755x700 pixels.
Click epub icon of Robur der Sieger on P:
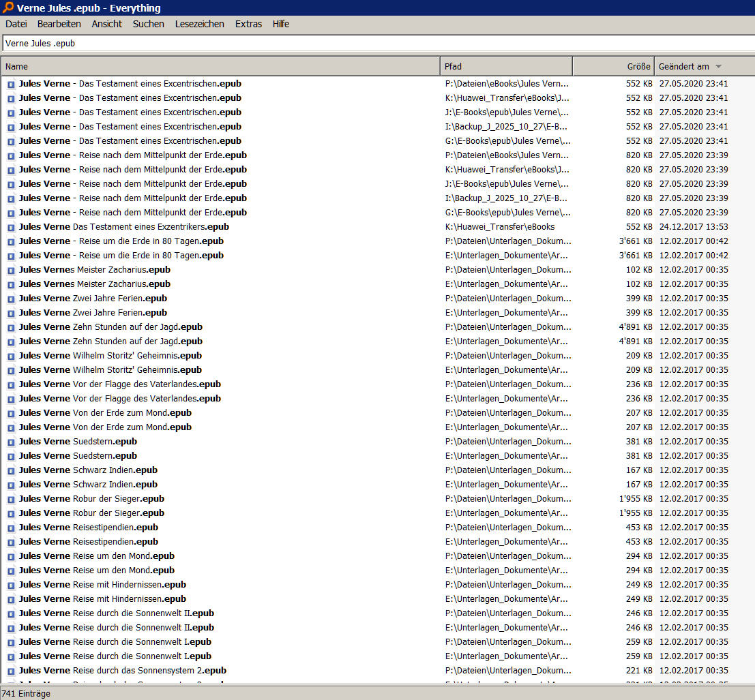click(11, 500)
